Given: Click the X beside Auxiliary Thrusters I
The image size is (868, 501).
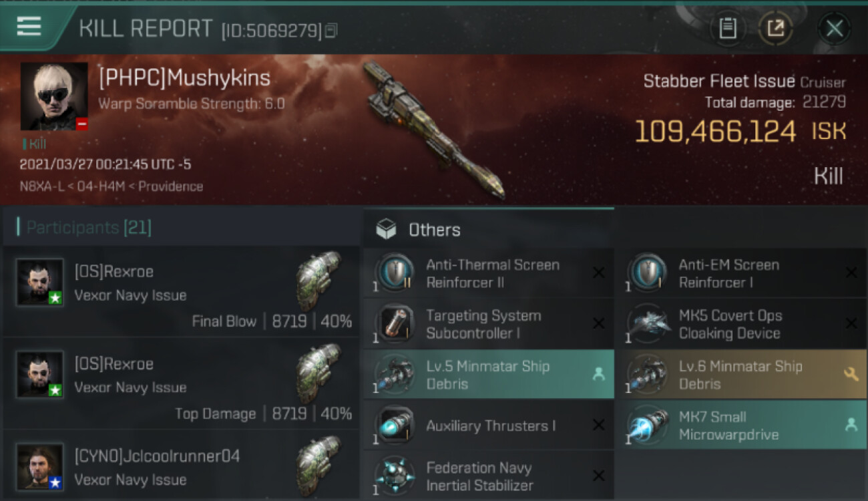Looking at the screenshot, I should (x=599, y=425).
